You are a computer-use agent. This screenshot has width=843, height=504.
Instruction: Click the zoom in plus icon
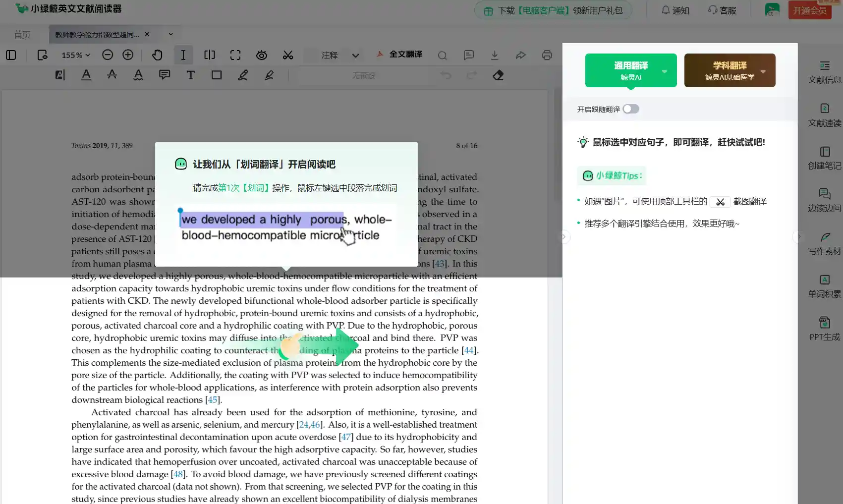pos(128,55)
